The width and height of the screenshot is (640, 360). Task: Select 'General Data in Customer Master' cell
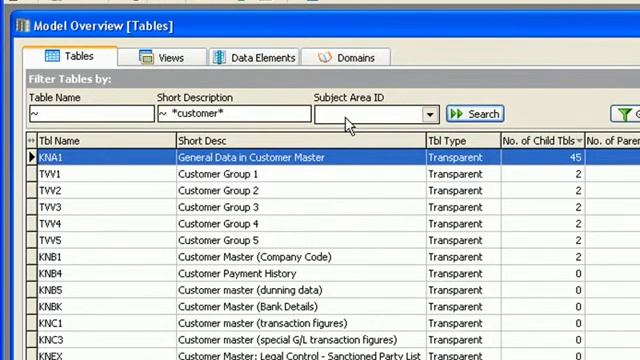pos(301,158)
